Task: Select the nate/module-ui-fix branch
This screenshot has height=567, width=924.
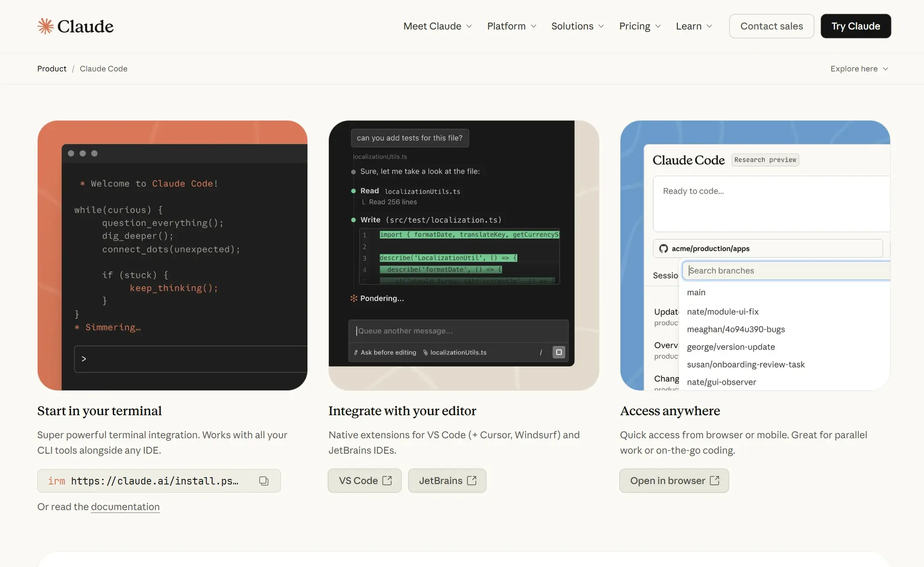Action: point(723,312)
